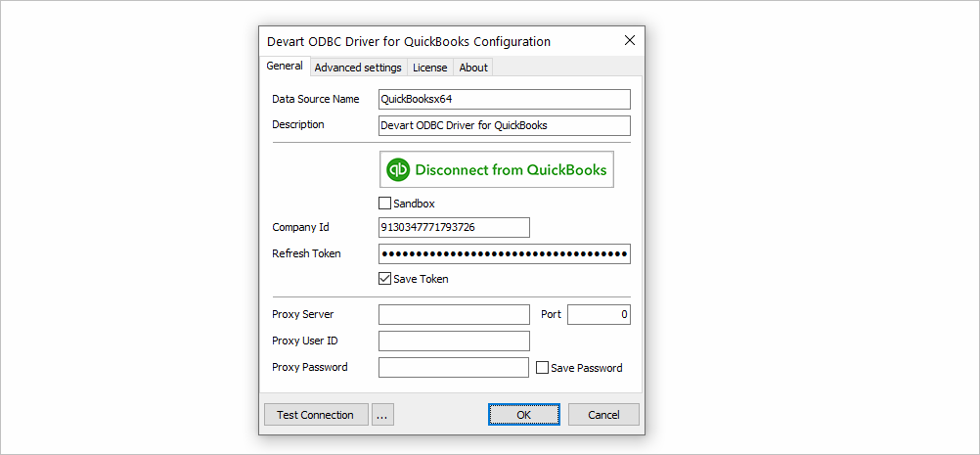Click the Proxy Server label
Screen dimensions: 980x455
click(303, 314)
